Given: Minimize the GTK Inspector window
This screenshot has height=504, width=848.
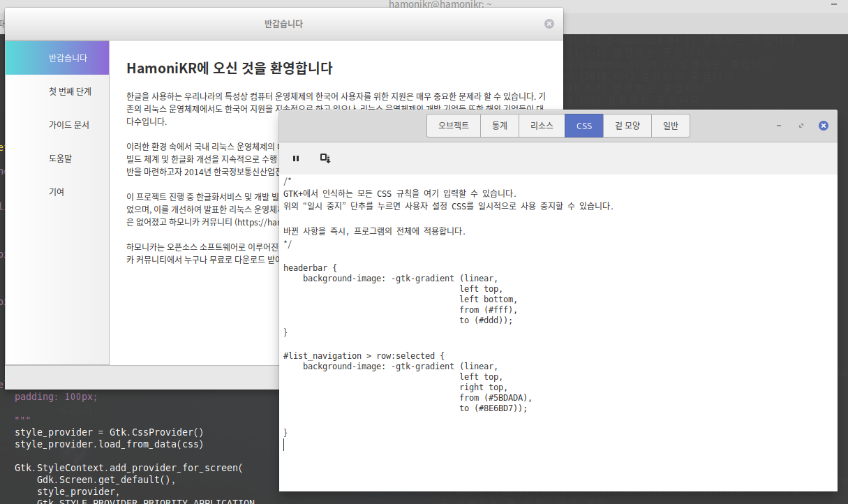Looking at the screenshot, I should (x=779, y=126).
